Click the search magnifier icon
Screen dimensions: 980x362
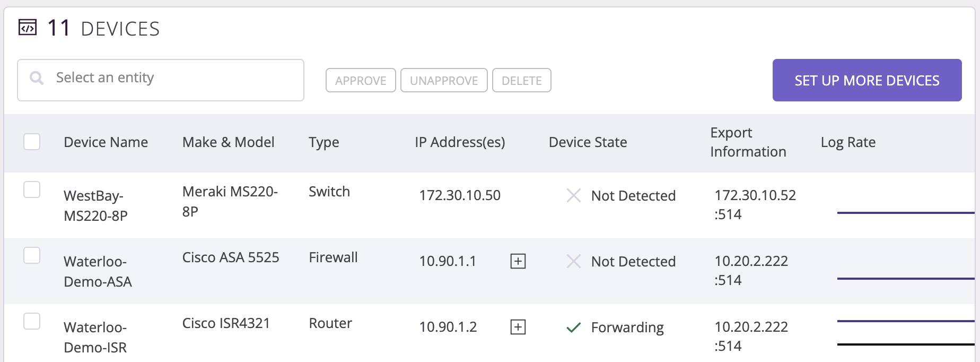[x=37, y=79]
